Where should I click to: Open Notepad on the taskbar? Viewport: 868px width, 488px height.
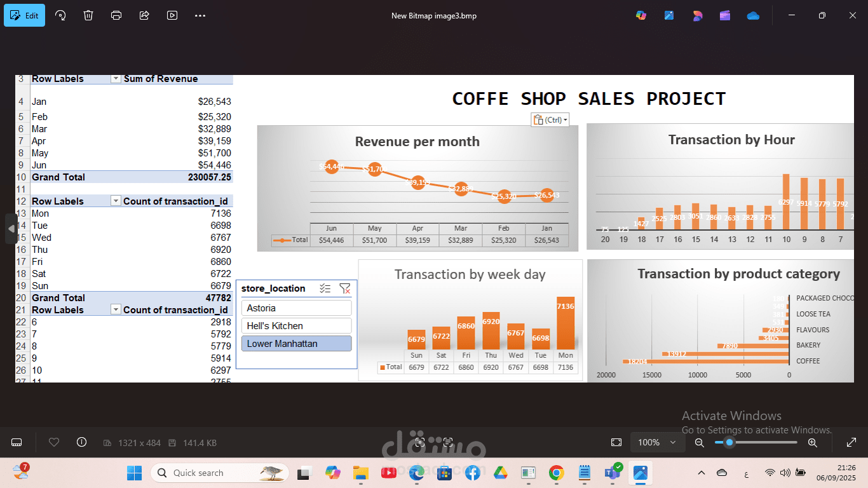tap(585, 473)
